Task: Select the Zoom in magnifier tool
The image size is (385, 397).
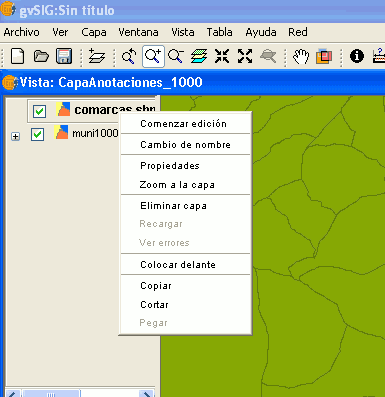Action: [153, 56]
